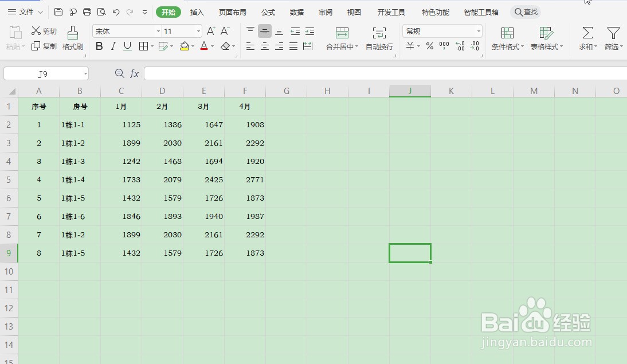
Task: Switch to 公式 tab
Action: pyautogui.click(x=268, y=13)
